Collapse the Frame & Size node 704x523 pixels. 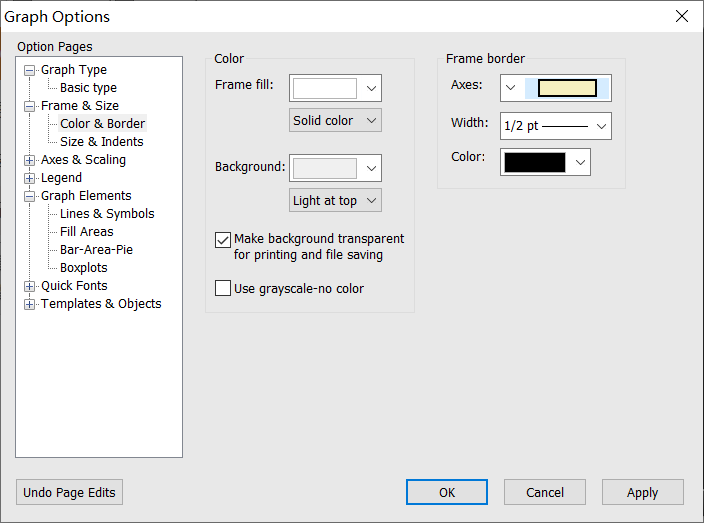(x=30, y=106)
